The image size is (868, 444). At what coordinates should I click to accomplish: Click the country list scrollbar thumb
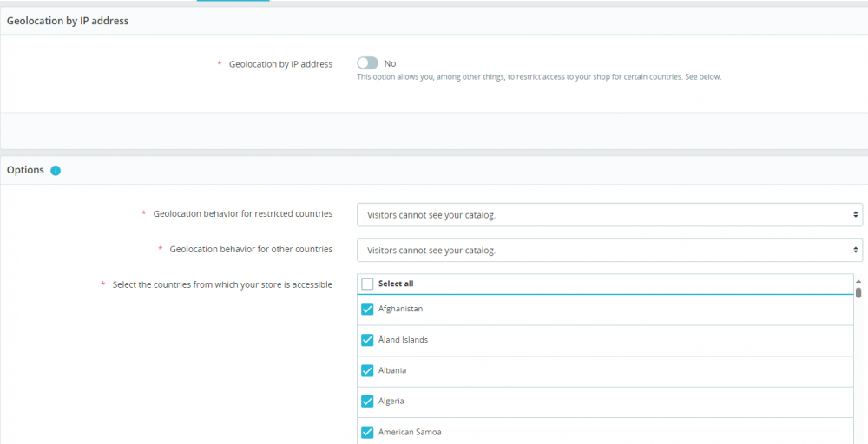858,292
